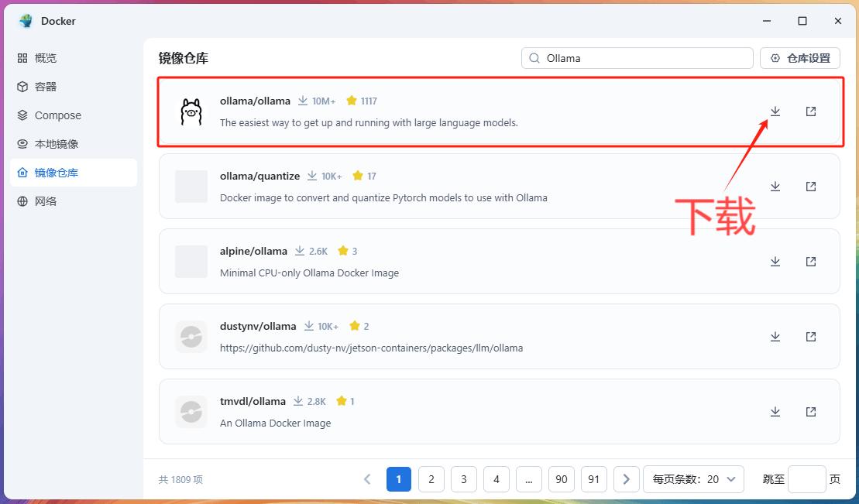Jump to page 91
The image size is (859, 504).
pos(593,479)
